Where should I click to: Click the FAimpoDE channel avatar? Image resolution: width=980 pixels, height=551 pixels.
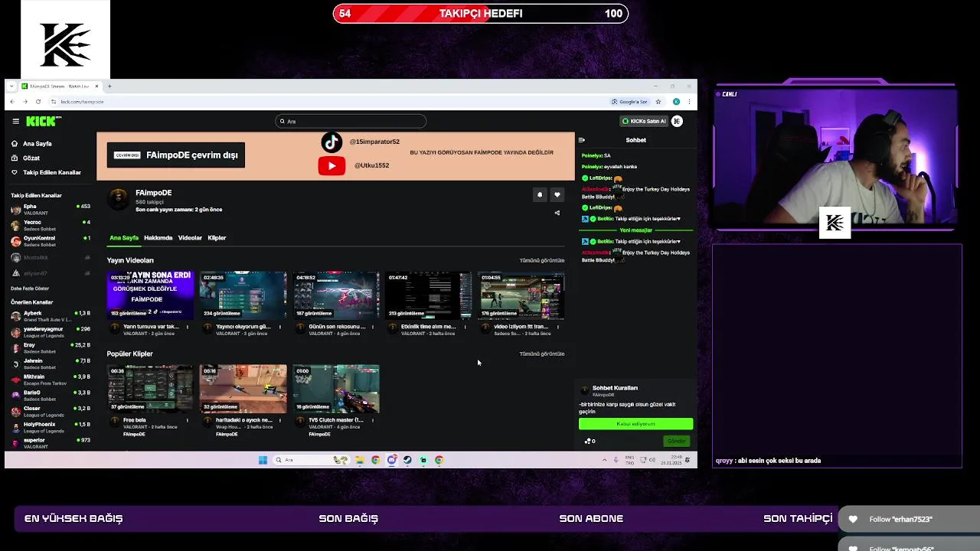coord(118,199)
